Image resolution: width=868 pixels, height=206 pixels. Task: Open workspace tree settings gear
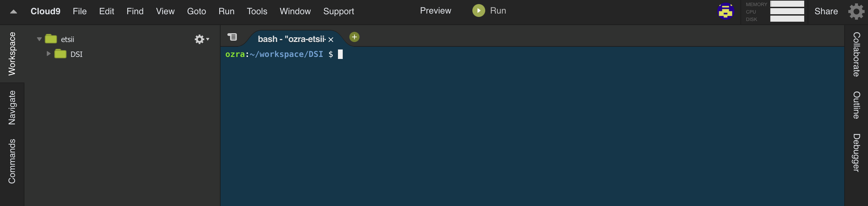pyautogui.click(x=202, y=39)
